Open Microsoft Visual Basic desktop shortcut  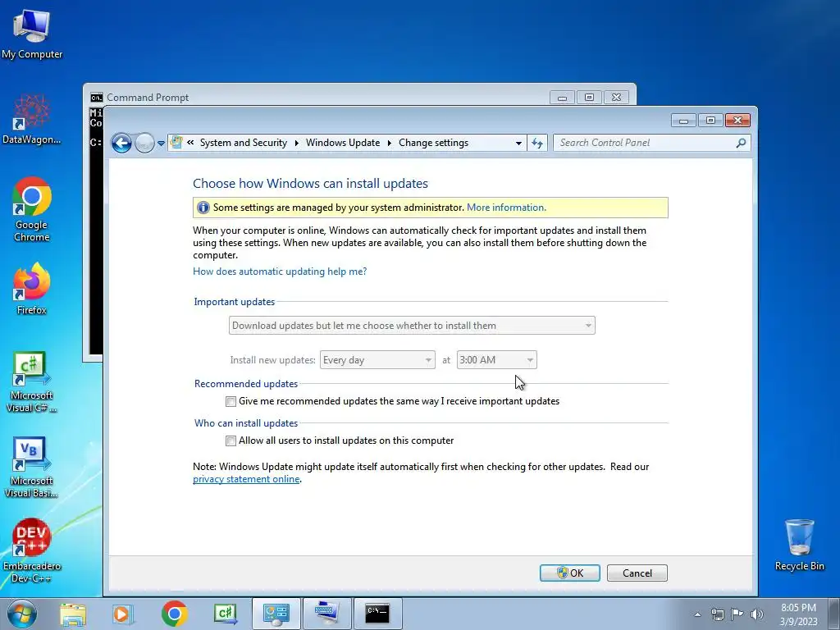[32, 467]
